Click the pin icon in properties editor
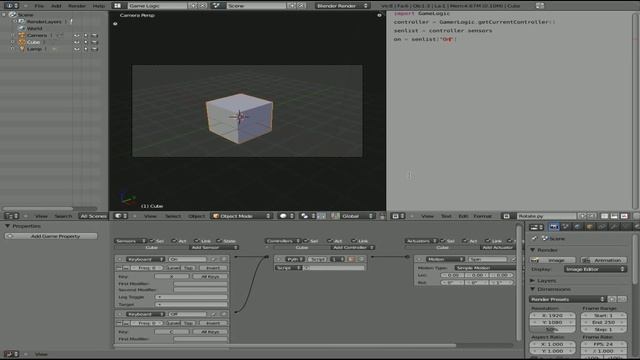Image resolution: width=640 pixels, height=360 pixels. (x=535, y=238)
